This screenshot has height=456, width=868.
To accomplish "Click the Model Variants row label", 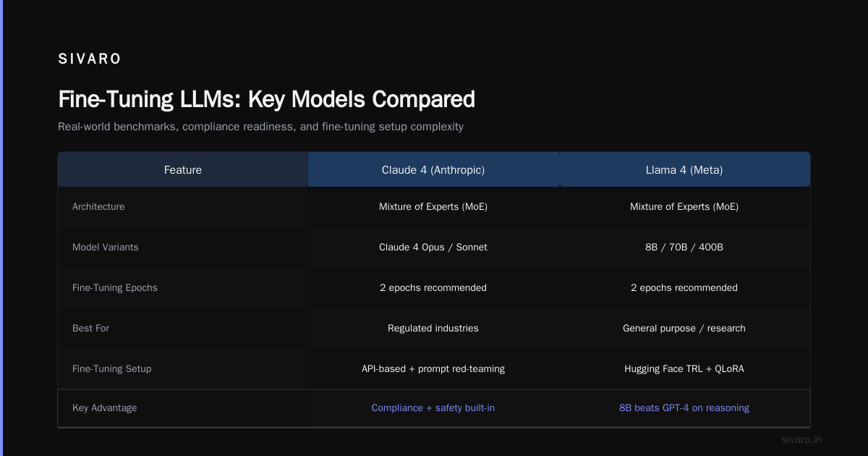I will pos(106,248).
